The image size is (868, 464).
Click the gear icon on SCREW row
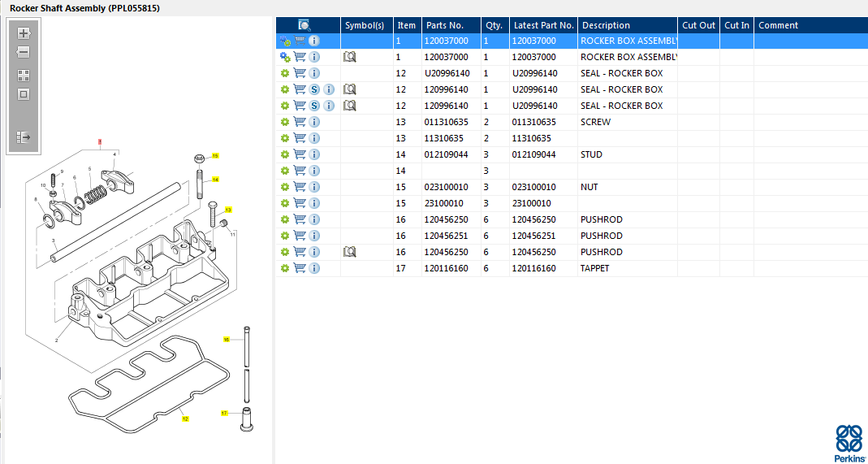pyautogui.click(x=285, y=122)
